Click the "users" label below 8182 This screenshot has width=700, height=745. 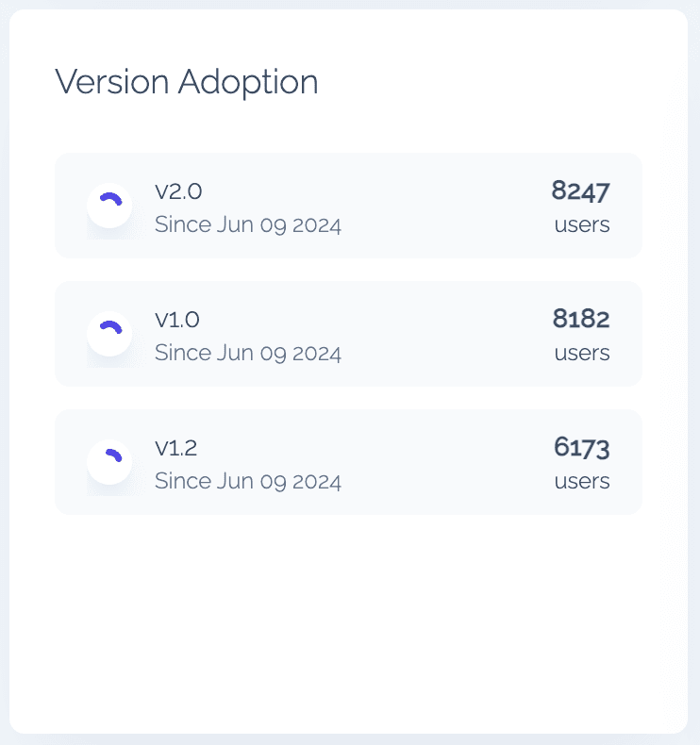tap(582, 354)
